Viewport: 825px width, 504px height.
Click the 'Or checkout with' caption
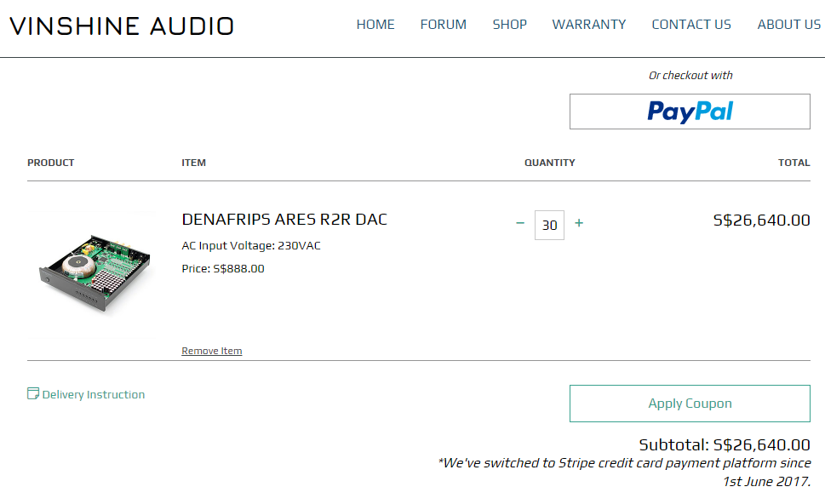690,76
